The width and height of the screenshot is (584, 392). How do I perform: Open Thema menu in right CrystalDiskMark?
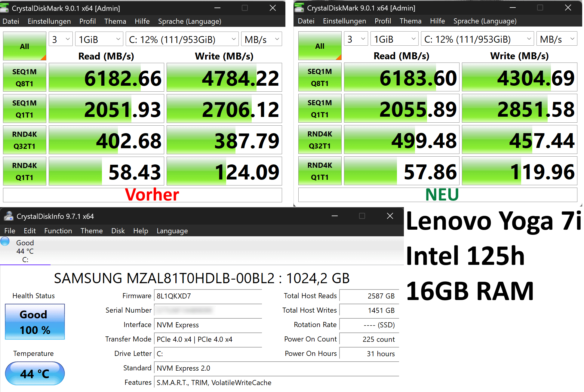(x=410, y=21)
